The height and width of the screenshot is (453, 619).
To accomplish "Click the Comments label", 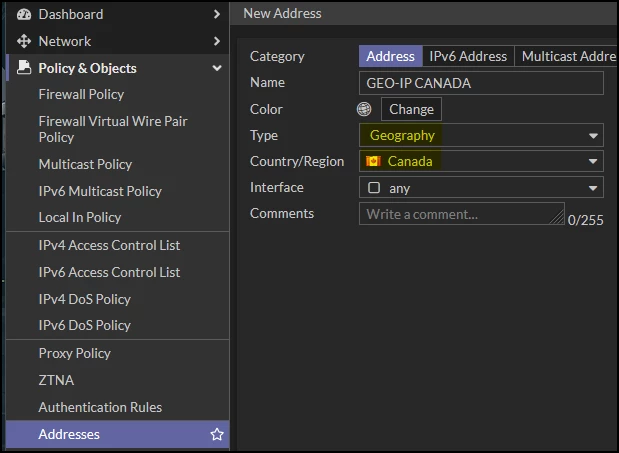I will point(282,213).
